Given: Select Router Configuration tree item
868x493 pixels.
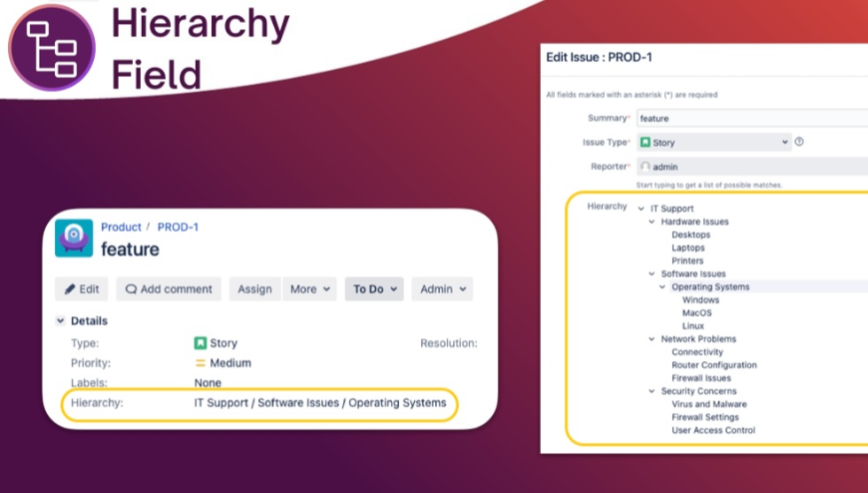Looking at the screenshot, I should pyautogui.click(x=714, y=365).
